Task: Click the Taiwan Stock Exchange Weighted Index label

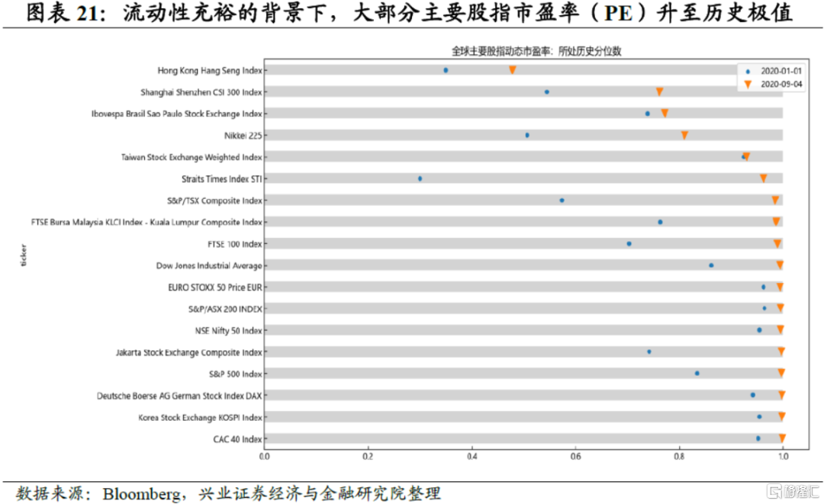Action: pyautogui.click(x=192, y=157)
